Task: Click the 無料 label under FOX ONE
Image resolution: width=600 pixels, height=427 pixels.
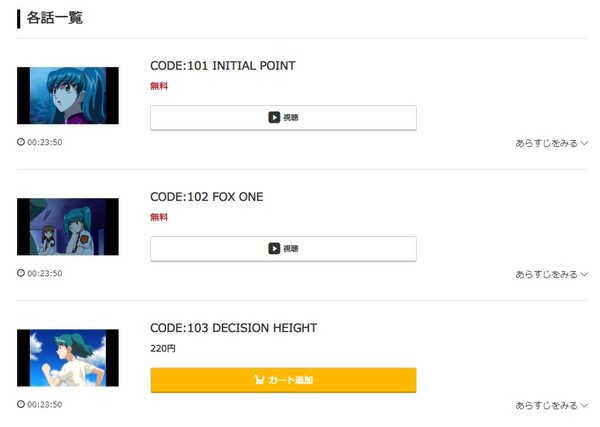Action: pos(159,217)
